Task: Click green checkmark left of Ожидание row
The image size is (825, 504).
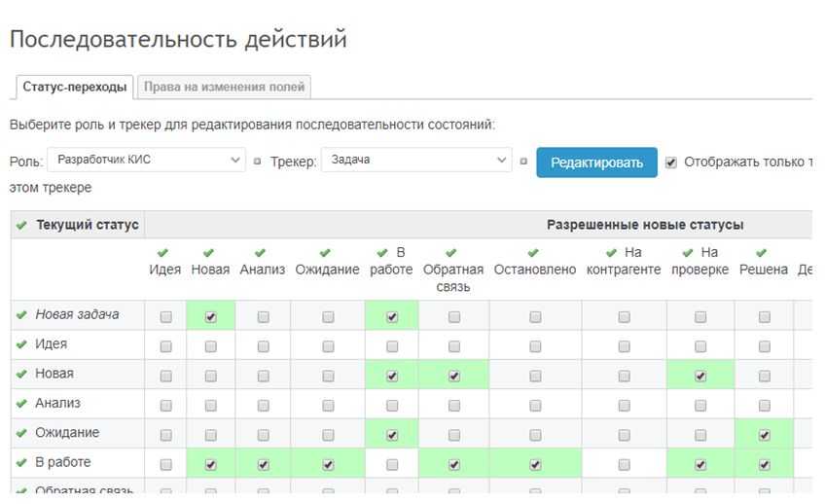Action: coord(21,434)
